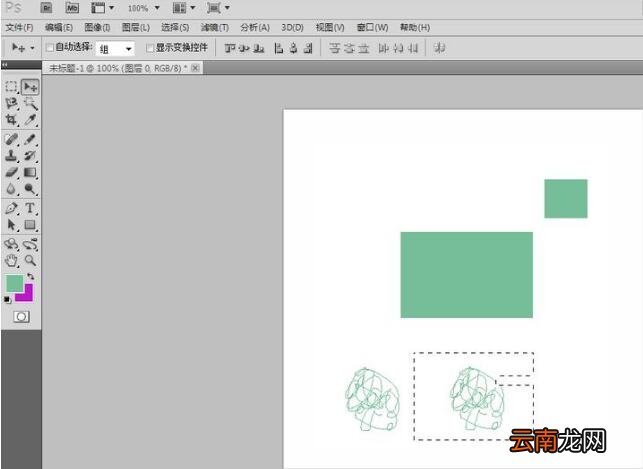Select the Dodge tool
This screenshot has width=643, height=469.
pyautogui.click(x=30, y=189)
